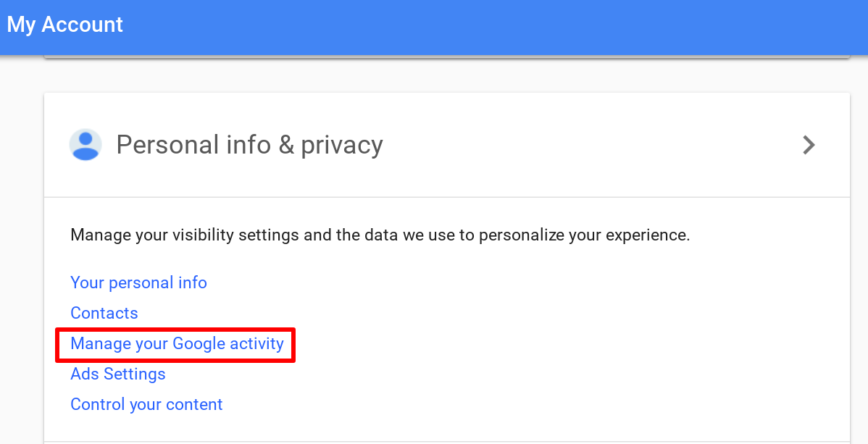
Task: Click the Personal info & privacy avatar icon
Action: 85,145
